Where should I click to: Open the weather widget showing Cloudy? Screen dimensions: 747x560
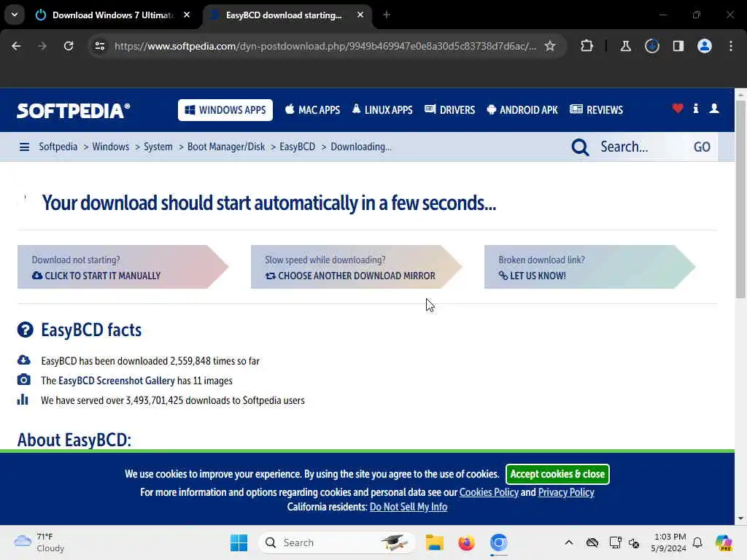click(39, 542)
